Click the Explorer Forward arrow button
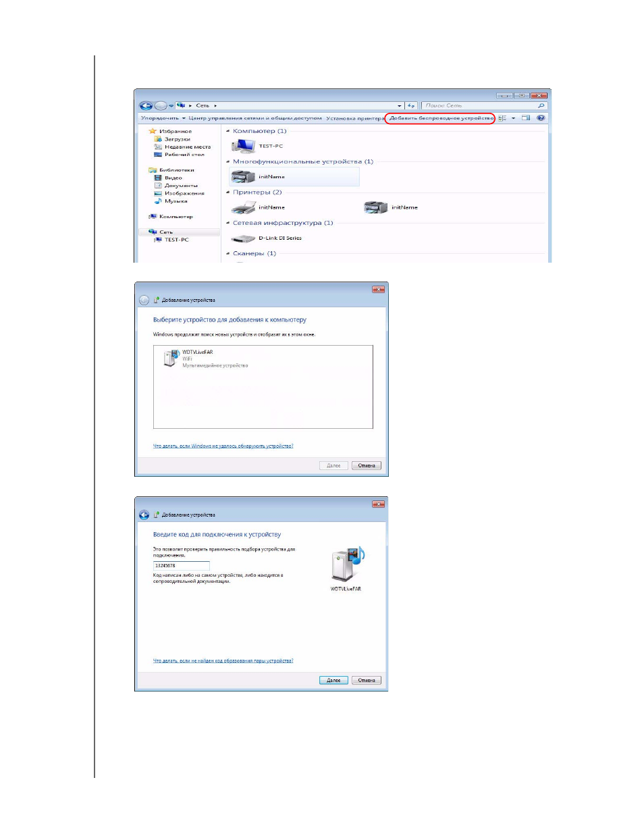 pyautogui.click(x=161, y=106)
